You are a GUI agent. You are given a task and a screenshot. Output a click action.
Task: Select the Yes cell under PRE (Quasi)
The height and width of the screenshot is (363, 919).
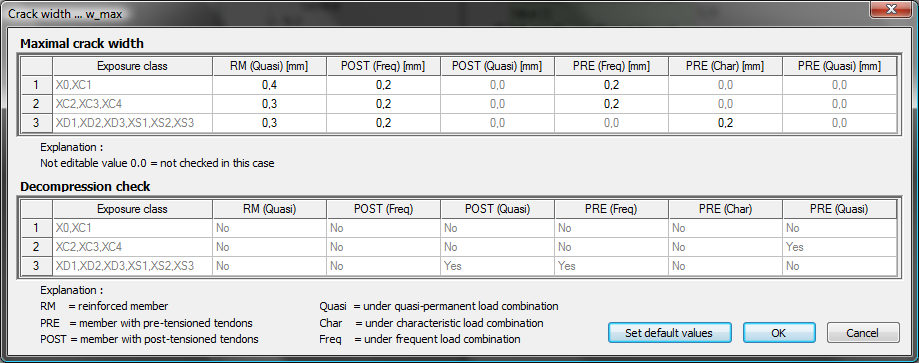click(x=839, y=247)
